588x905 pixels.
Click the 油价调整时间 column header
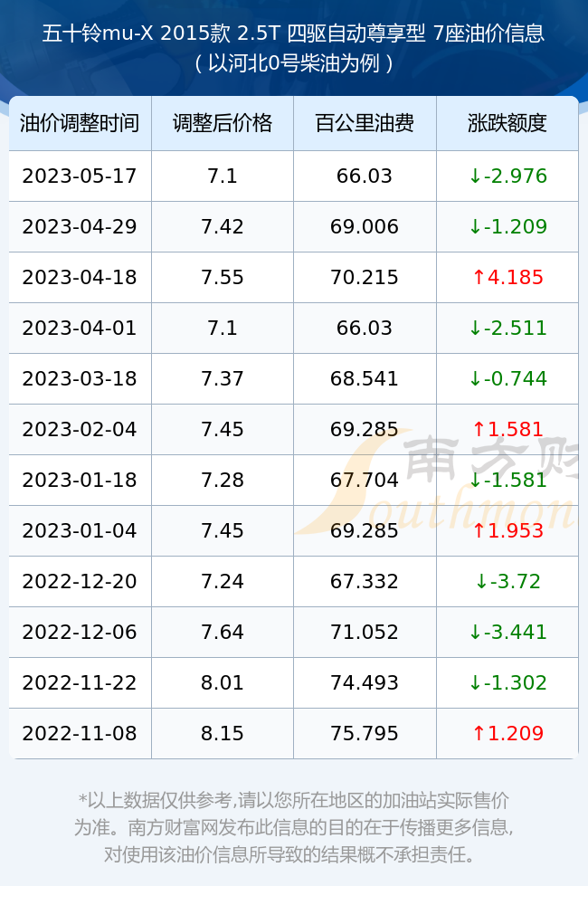click(x=80, y=123)
